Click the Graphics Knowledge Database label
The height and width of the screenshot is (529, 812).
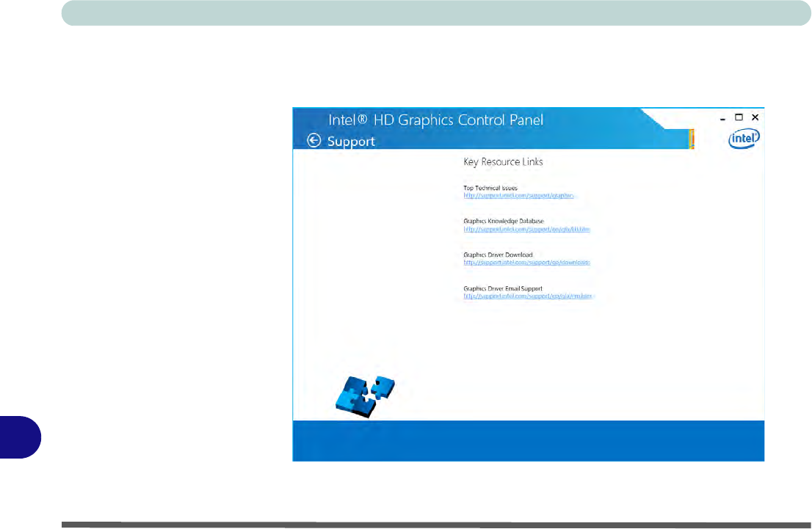pyautogui.click(x=504, y=221)
